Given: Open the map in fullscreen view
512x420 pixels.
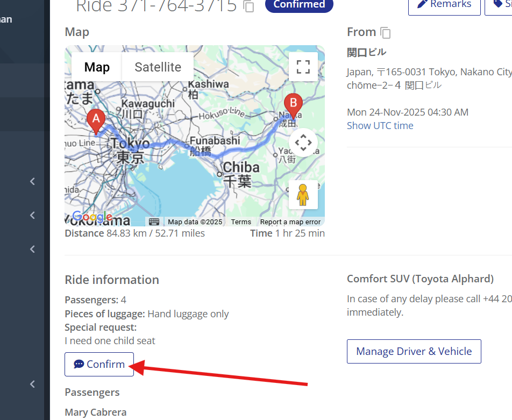Looking at the screenshot, I should 303,67.
